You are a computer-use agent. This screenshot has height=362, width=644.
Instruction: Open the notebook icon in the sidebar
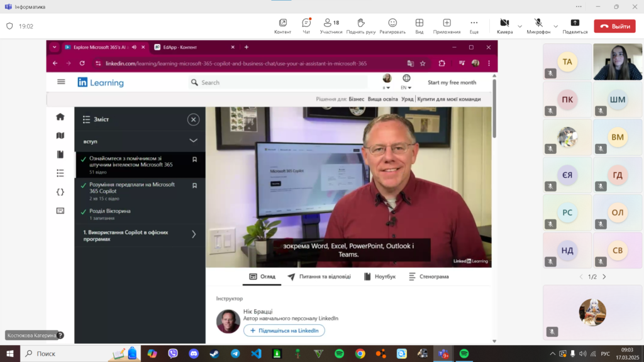tap(60, 155)
